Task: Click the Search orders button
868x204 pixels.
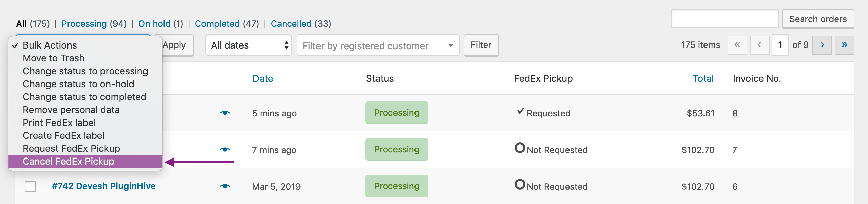Action: tap(818, 19)
